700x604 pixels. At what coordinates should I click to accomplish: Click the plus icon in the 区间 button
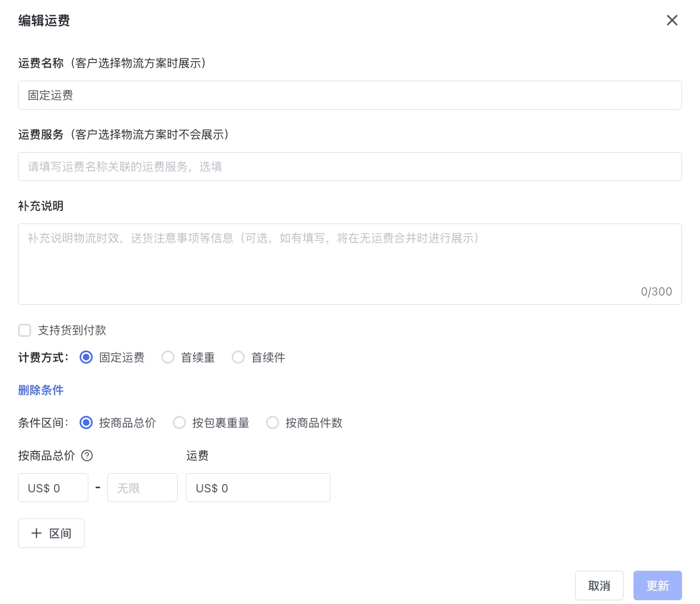click(x=37, y=533)
